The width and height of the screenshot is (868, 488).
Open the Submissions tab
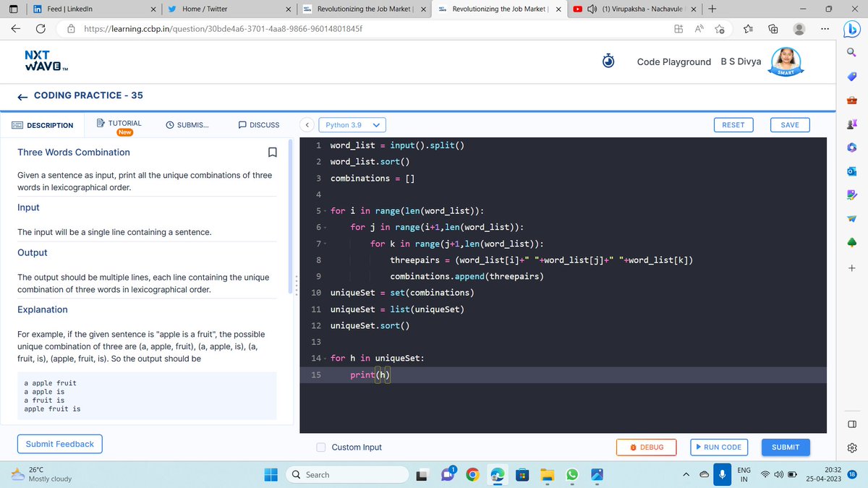click(x=187, y=125)
